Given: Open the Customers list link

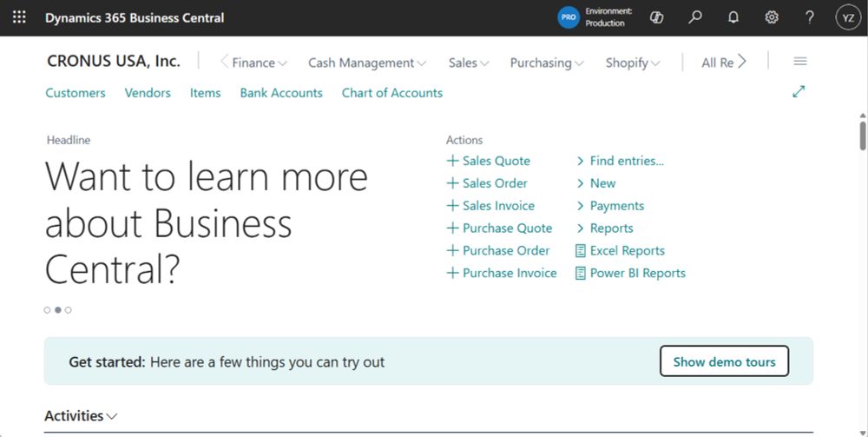Looking at the screenshot, I should (x=76, y=93).
